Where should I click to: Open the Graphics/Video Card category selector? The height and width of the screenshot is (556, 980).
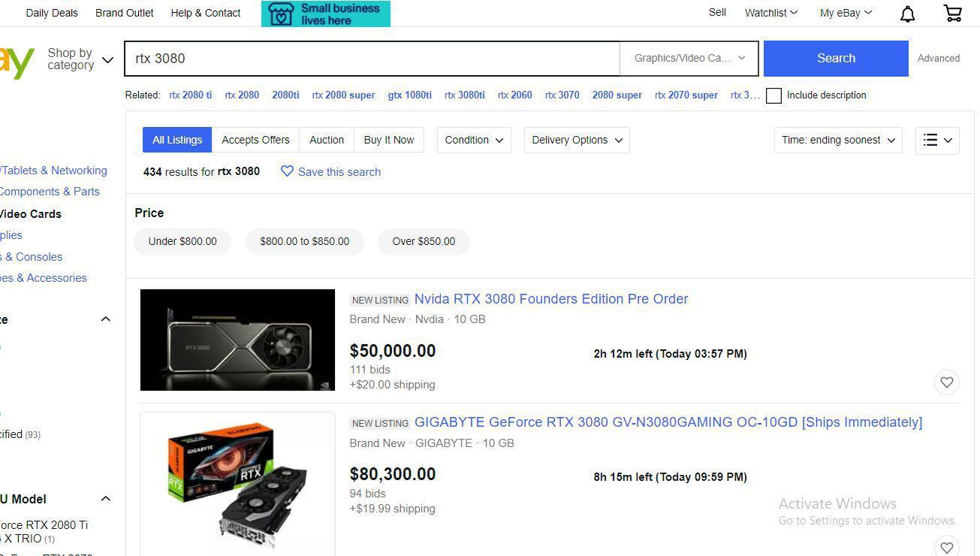point(687,58)
